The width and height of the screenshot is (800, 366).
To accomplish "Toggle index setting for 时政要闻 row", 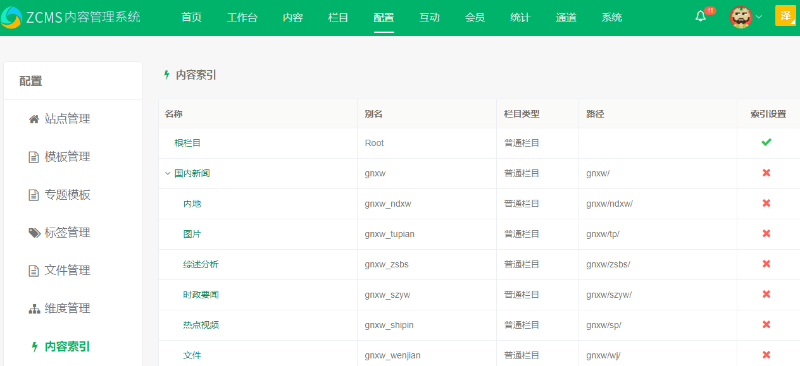I will click(x=766, y=294).
